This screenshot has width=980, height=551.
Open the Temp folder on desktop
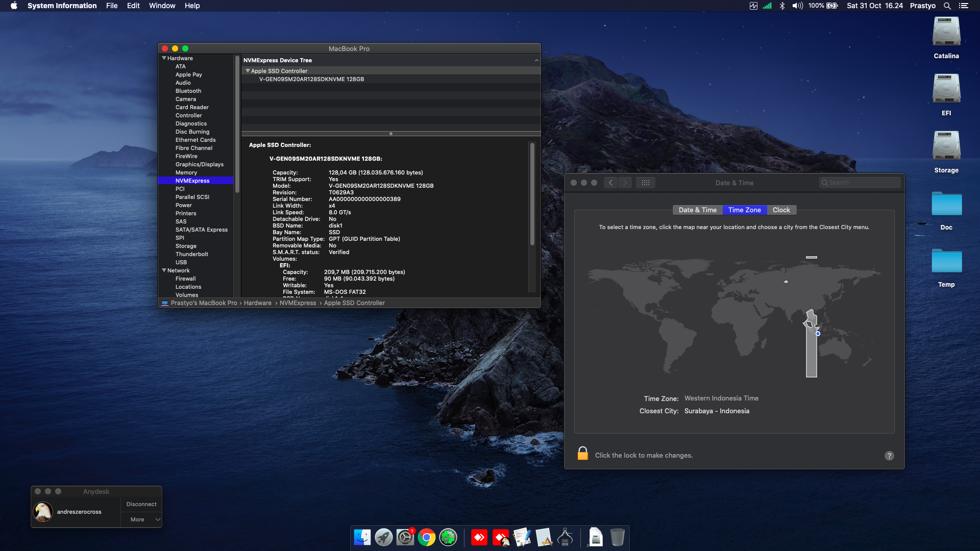pyautogui.click(x=946, y=261)
